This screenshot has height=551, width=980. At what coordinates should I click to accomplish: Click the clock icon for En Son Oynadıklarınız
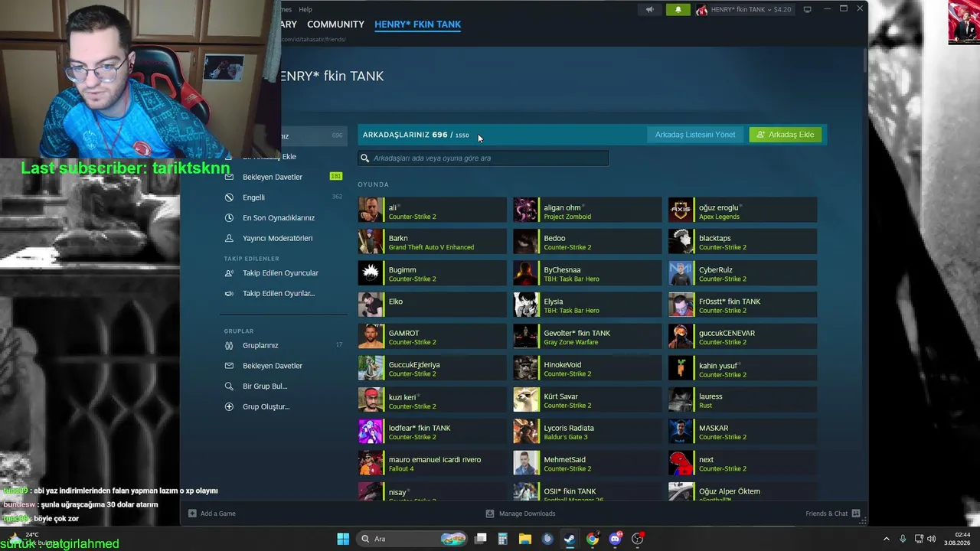pyautogui.click(x=229, y=218)
